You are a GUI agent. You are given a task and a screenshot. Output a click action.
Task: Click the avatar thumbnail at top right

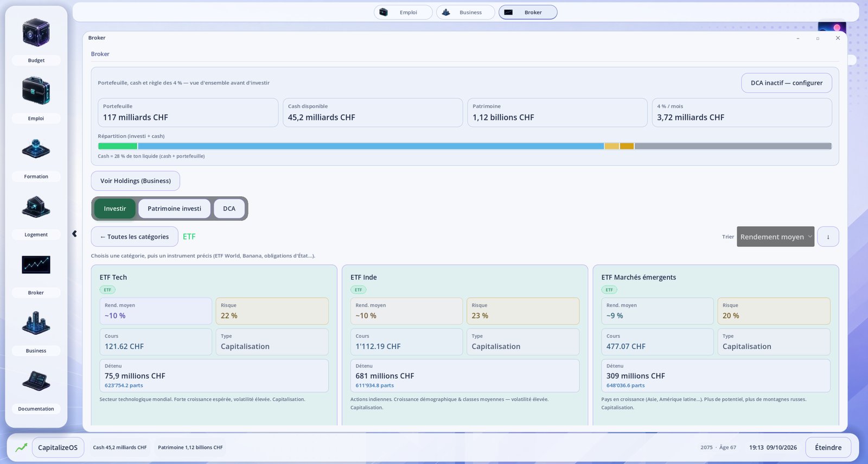[x=832, y=27]
